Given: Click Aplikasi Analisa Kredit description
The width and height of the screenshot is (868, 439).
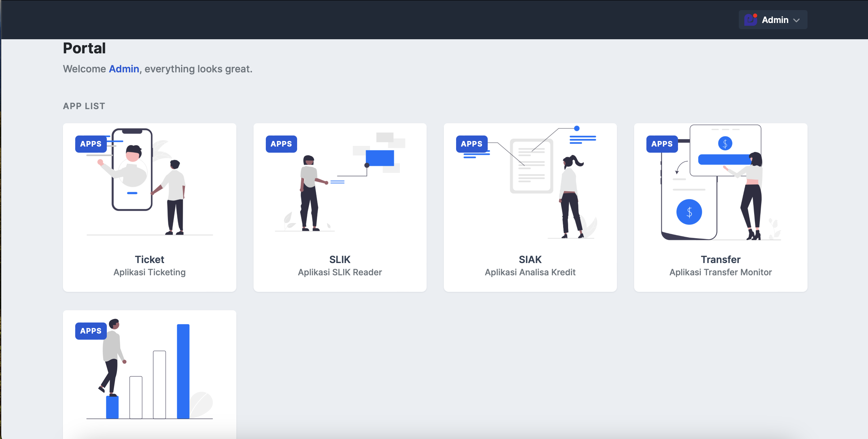Looking at the screenshot, I should tap(530, 272).
